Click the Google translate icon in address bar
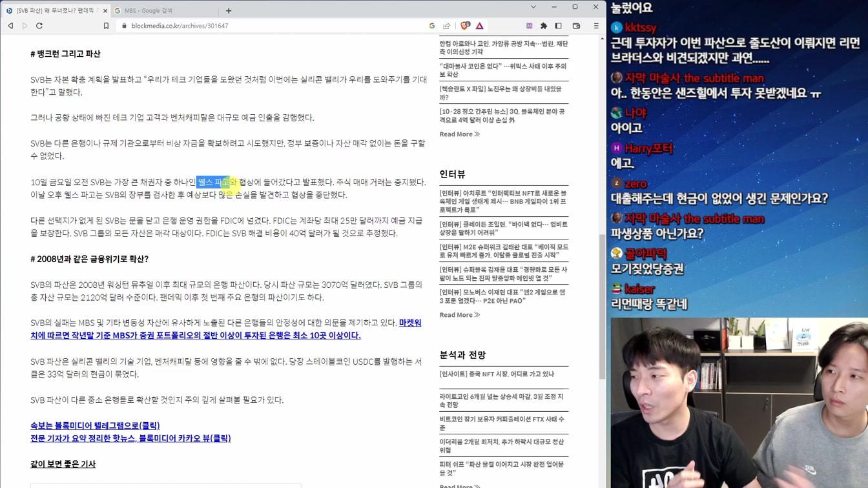The height and width of the screenshot is (488, 868). (432, 26)
